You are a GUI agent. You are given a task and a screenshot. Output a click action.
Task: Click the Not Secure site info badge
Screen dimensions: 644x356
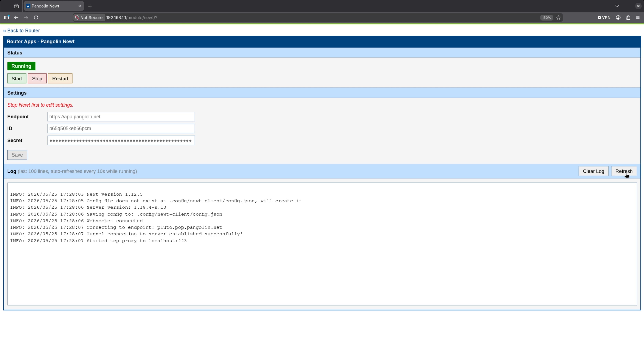tap(89, 17)
